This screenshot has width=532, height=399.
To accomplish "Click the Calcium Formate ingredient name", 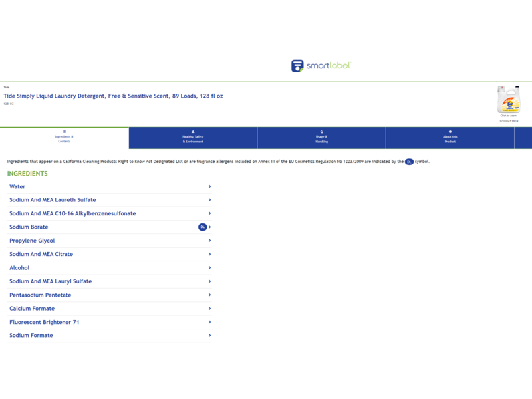I will 32,309.
